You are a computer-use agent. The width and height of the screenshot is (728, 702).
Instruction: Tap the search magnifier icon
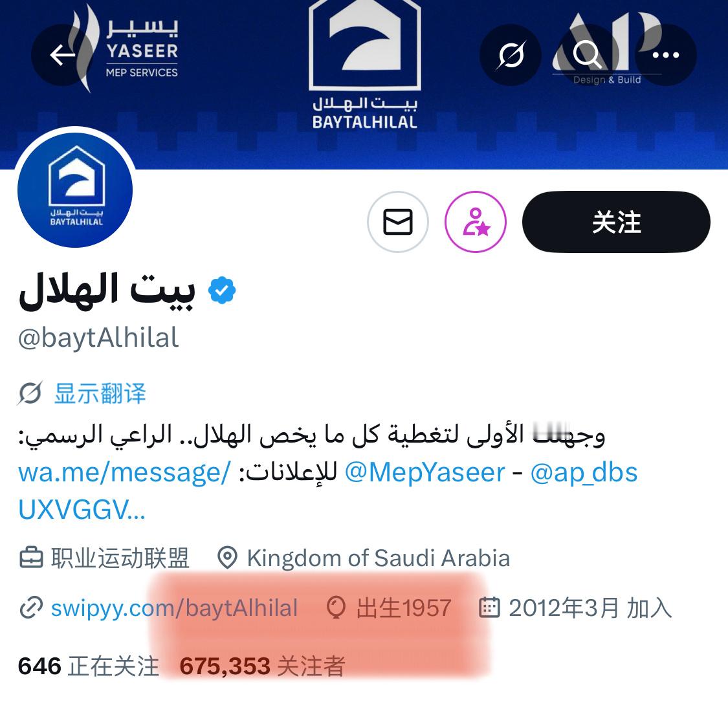[x=588, y=55]
